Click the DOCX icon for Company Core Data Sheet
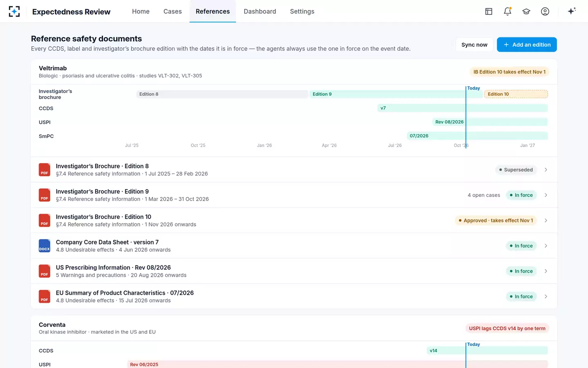The image size is (588, 368). [x=45, y=246]
